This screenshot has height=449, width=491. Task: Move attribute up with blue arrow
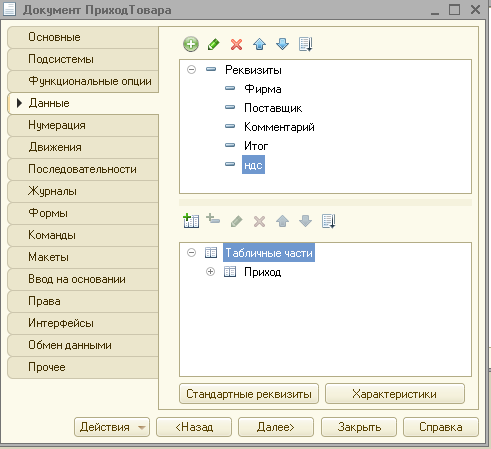(x=259, y=44)
